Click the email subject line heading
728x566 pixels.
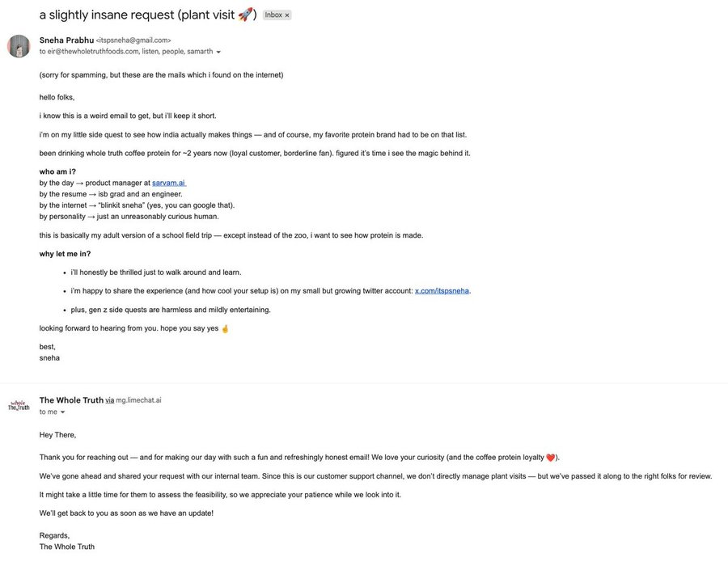[x=138, y=15]
